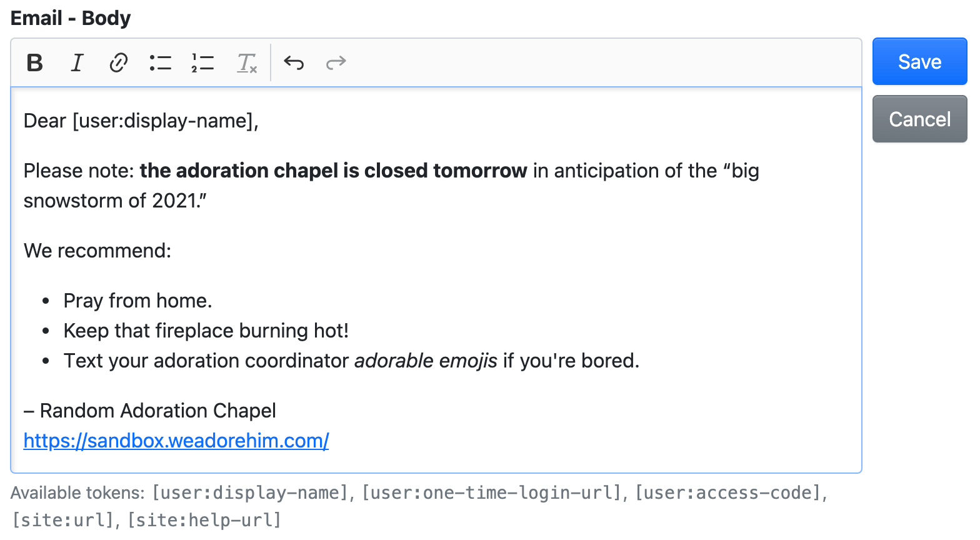
Task: Click the "Pray from home." bullet item
Action: [137, 301]
